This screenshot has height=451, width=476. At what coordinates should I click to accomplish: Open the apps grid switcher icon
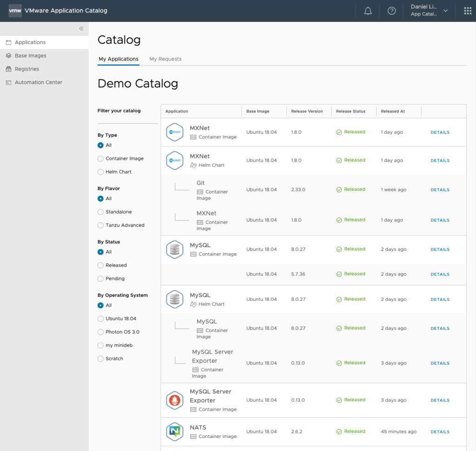point(468,11)
